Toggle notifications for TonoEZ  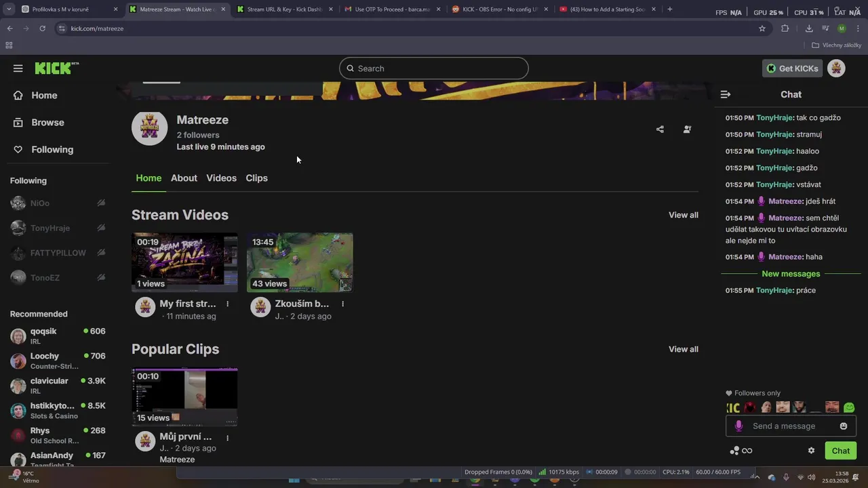101,278
